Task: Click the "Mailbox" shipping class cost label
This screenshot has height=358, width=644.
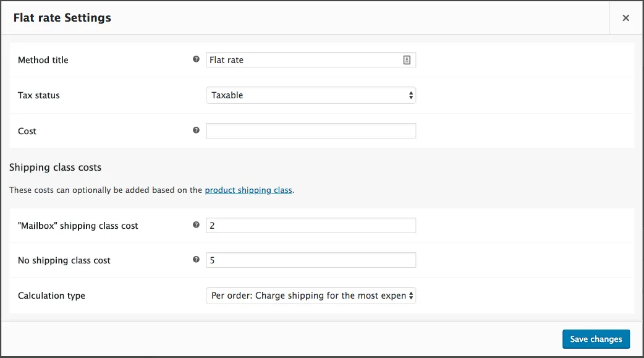Action: tap(78, 226)
